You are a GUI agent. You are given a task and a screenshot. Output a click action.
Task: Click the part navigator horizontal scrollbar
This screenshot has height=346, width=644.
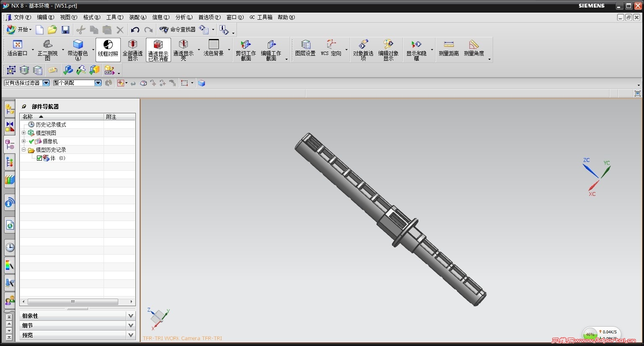[x=73, y=302]
